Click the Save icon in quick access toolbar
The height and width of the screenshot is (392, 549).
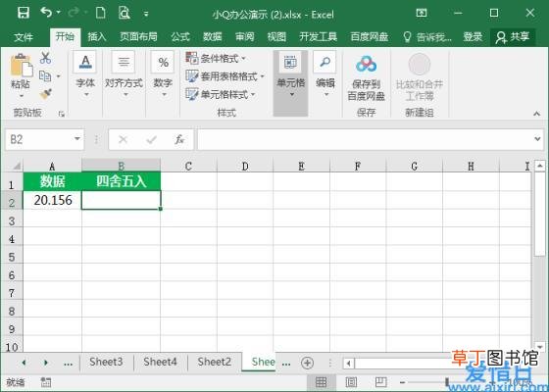pyautogui.click(x=24, y=14)
